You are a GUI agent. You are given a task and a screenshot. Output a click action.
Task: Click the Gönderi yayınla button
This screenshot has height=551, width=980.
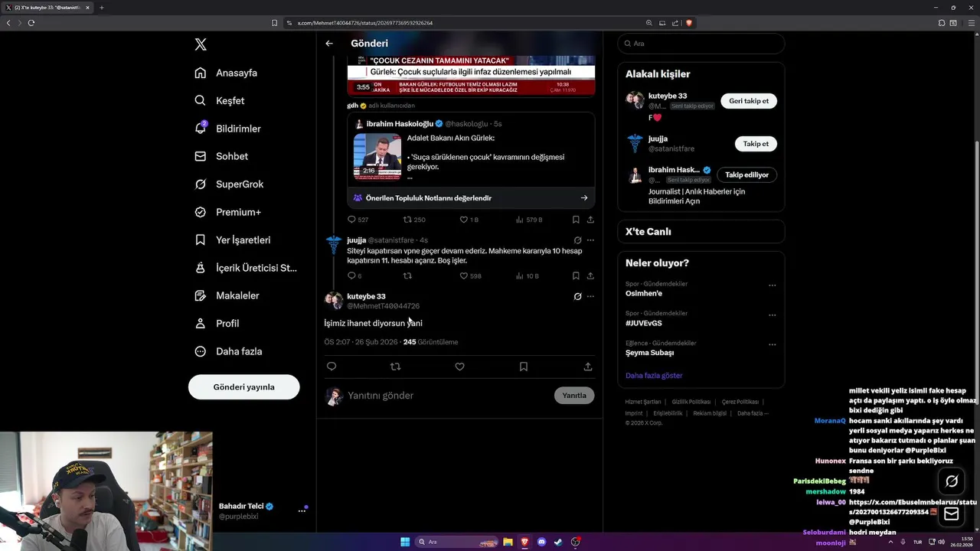[243, 386]
